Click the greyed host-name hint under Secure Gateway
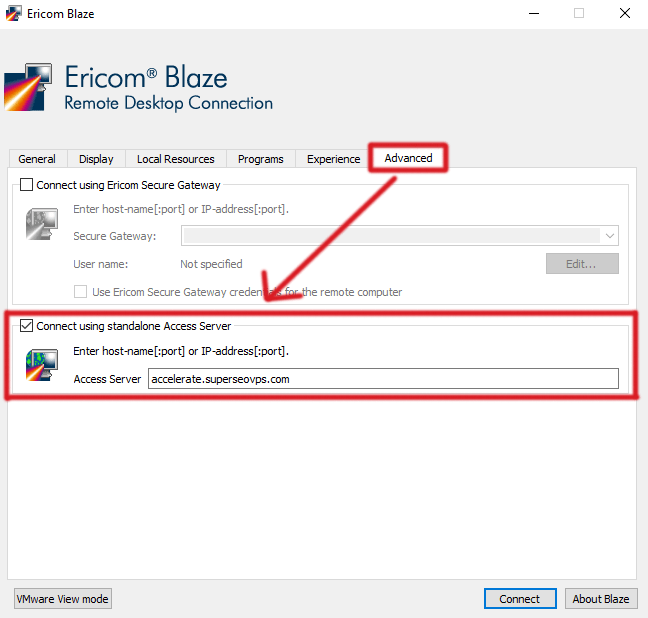The image size is (648, 618). tap(181, 209)
